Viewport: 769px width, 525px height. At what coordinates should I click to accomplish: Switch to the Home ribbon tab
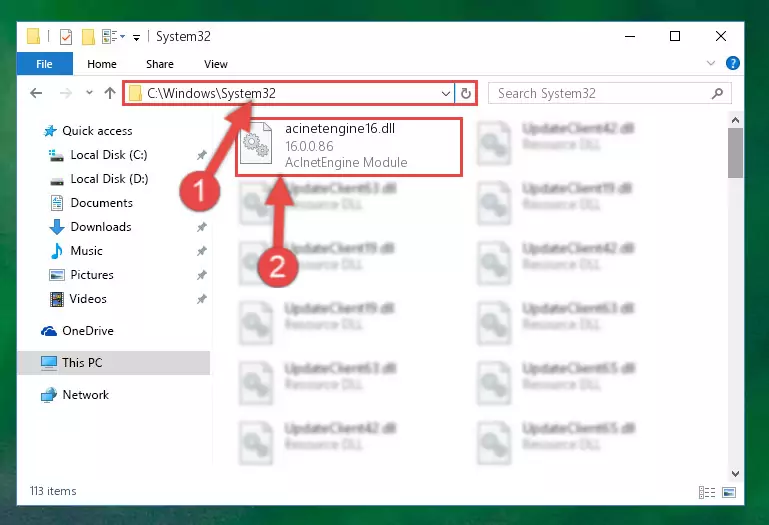[x=102, y=64]
